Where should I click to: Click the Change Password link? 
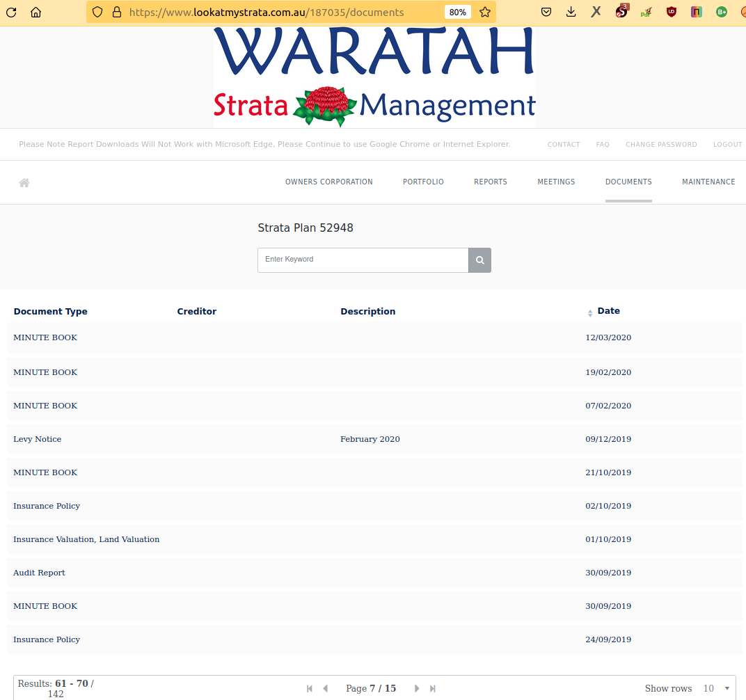click(x=660, y=145)
